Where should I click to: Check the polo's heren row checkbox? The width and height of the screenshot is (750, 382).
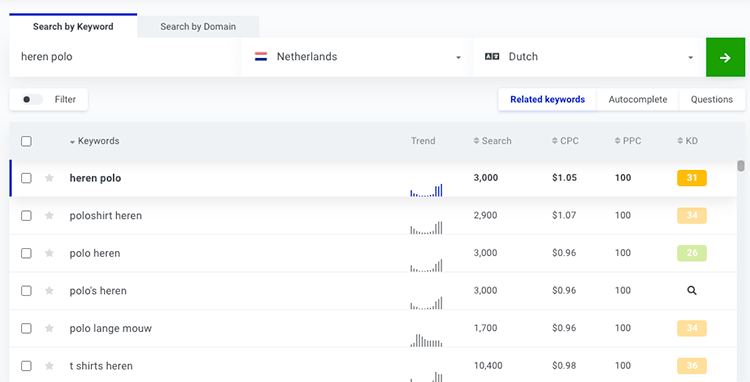click(26, 291)
